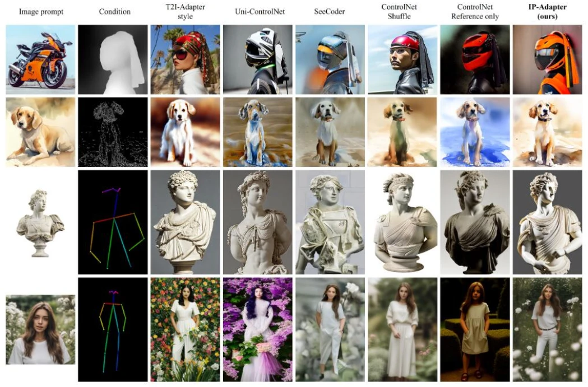Click the bold 'IP-Adapter (ours)' header
Viewport: 588px width, 387px height.
point(548,11)
